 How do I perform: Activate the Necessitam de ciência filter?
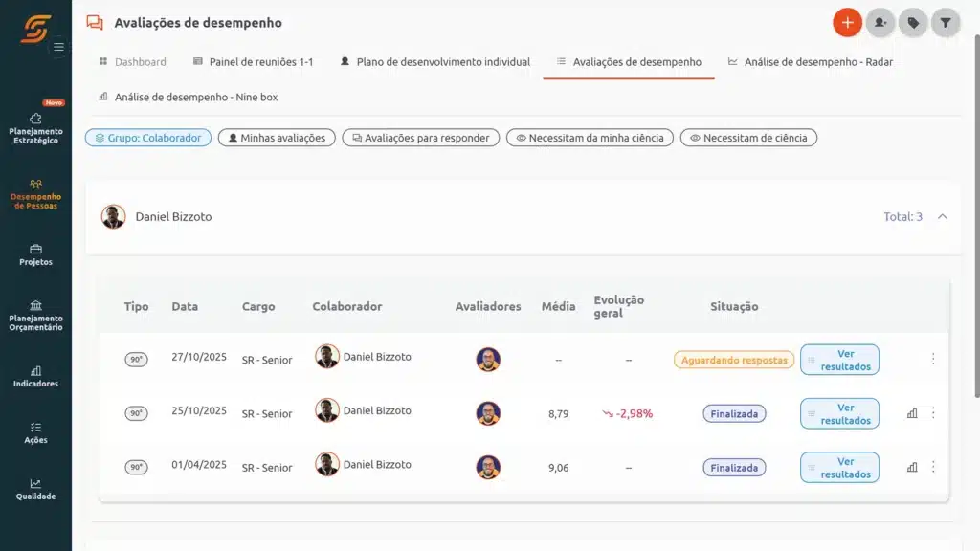click(x=747, y=137)
